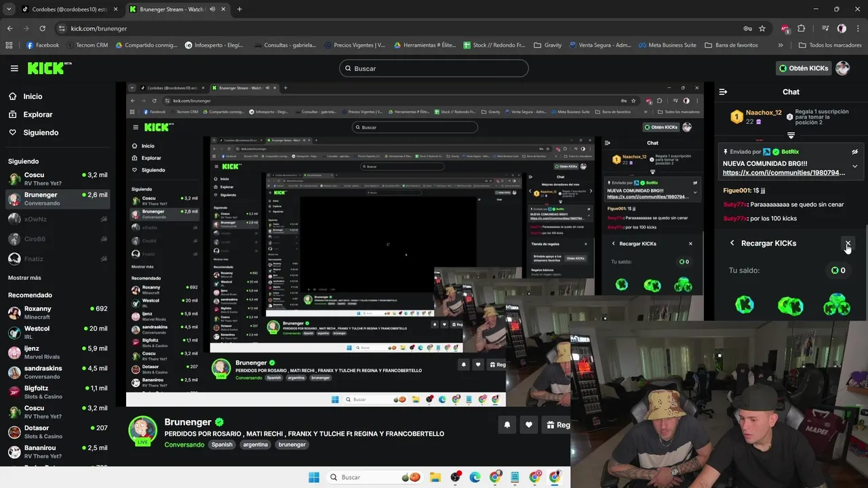868x488 pixels.
Task: Click the Obtén KICKs button
Action: (804, 68)
